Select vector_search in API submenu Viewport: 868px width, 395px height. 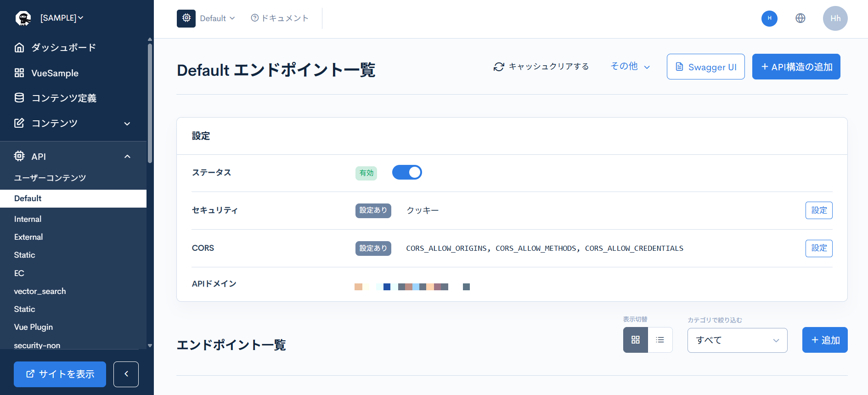coord(40,291)
